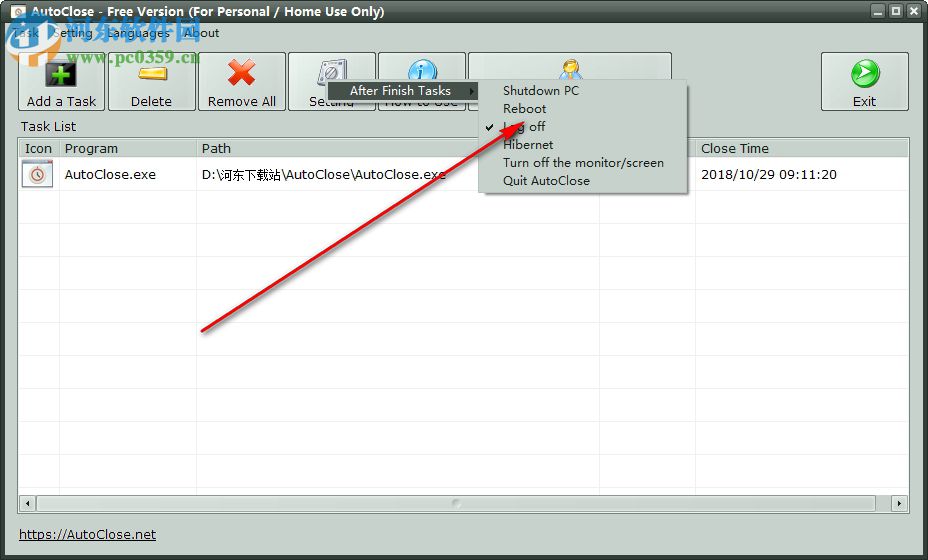Choose Hibernet from submenu
The width and height of the screenshot is (928, 560).
tap(528, 145)
